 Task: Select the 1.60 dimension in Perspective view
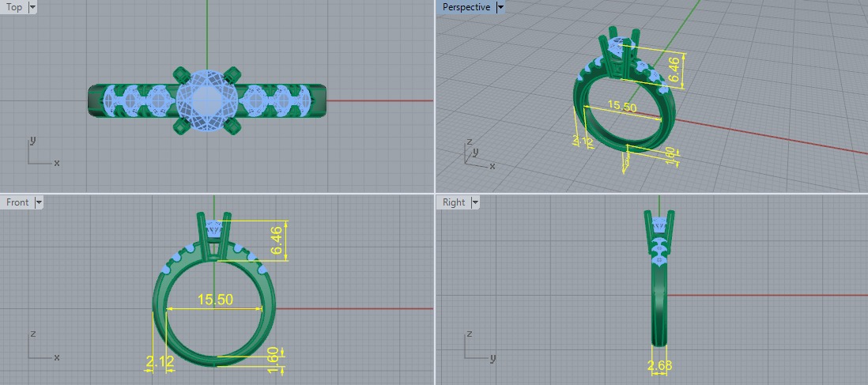tap(669, 156)
